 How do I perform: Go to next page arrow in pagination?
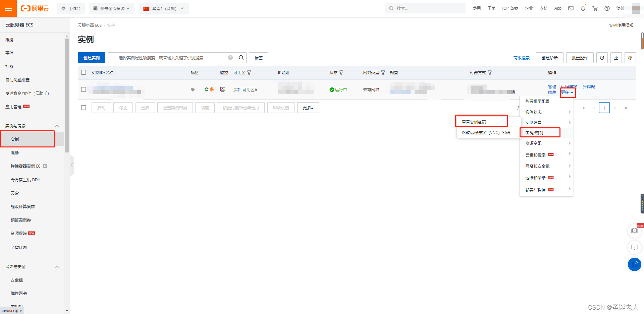[615, 108]
